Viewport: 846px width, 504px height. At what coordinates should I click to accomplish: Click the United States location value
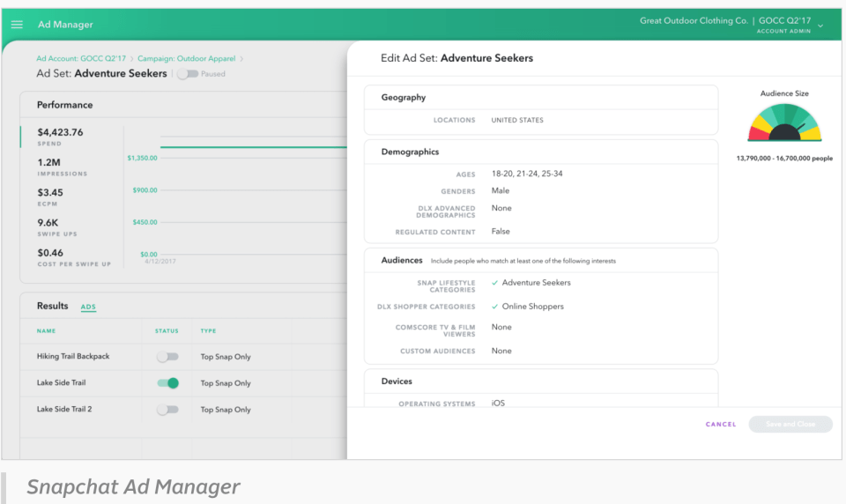click(517, 121)
